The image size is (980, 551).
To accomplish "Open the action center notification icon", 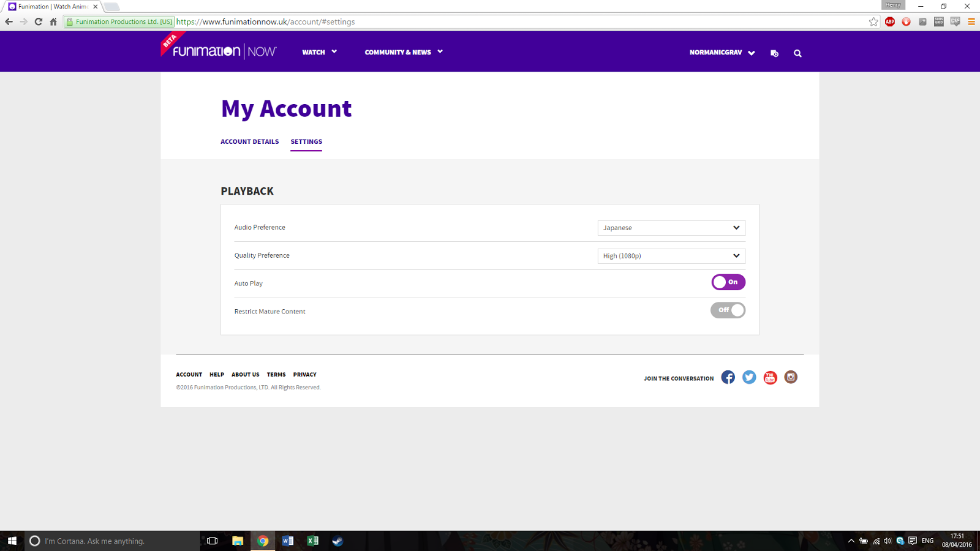I will tap(913, 541).
